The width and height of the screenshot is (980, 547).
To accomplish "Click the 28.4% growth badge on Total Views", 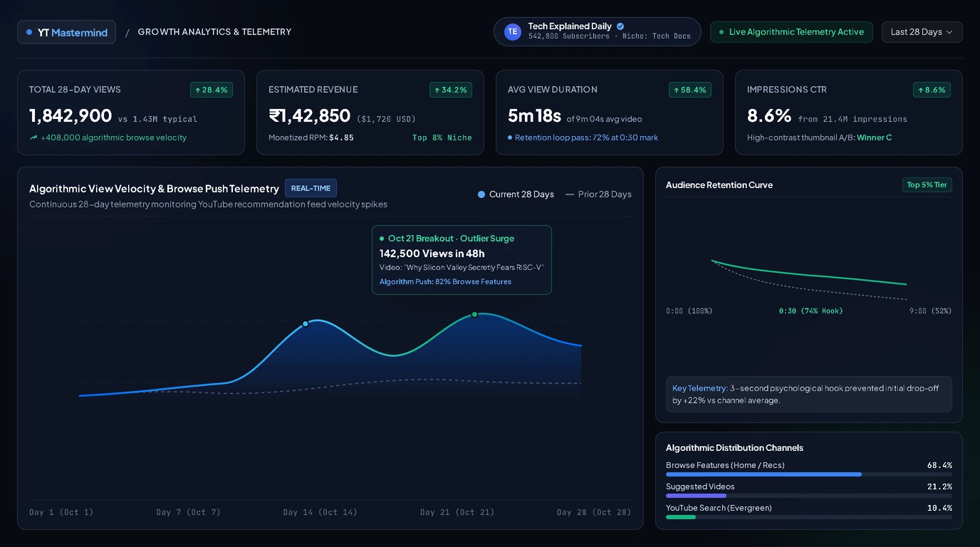I will (212, 90).
